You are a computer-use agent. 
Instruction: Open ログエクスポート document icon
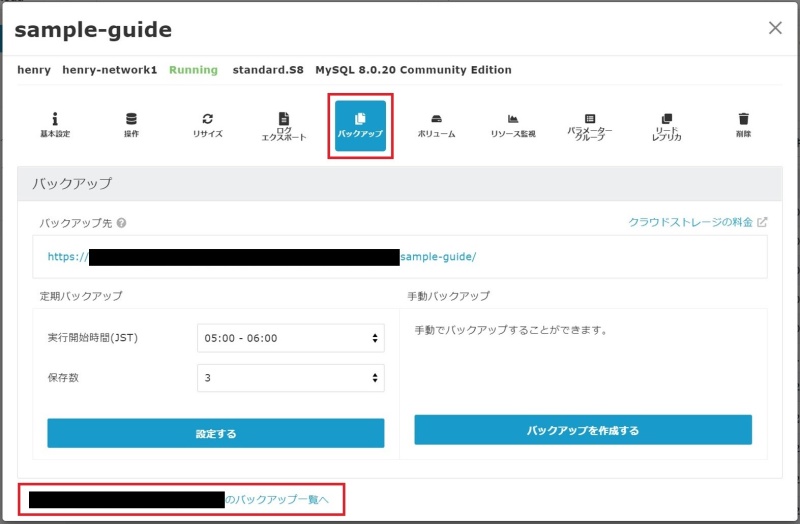click(283, 126)
